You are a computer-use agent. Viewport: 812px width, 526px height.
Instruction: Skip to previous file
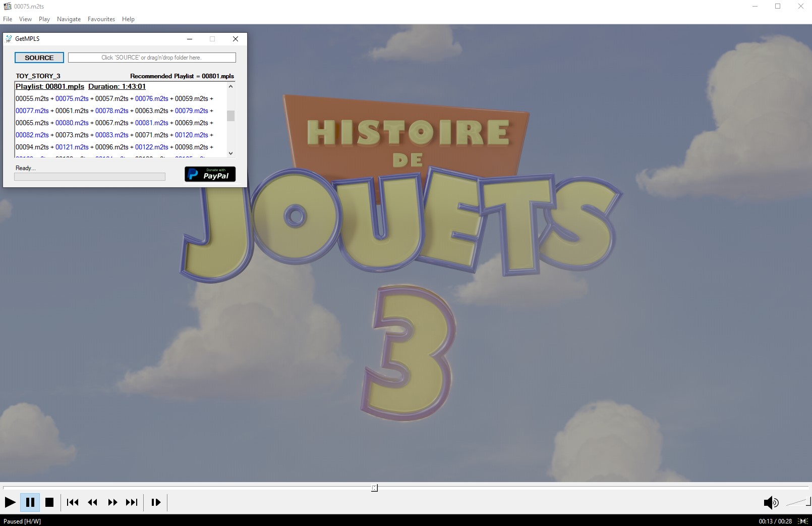(x=73, y=502)
